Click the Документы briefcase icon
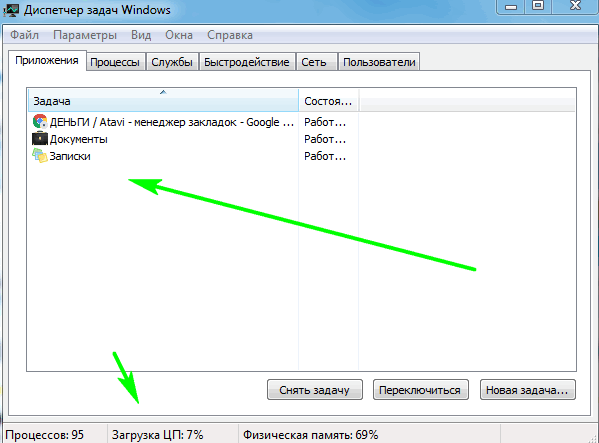Viewport: 599px width, 443px height. (40, 139)
